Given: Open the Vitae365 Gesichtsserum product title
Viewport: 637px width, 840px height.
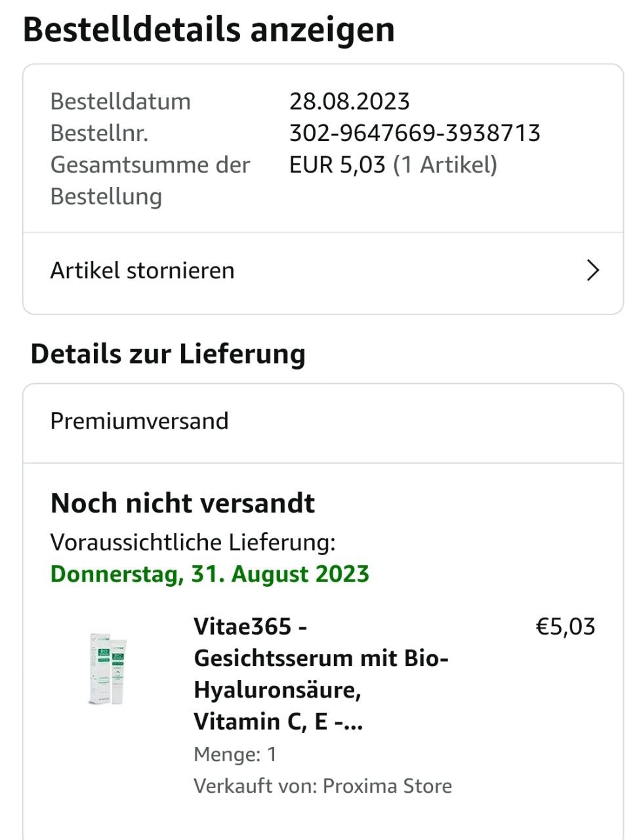Looking at the screenshot, I should [x=321, y=673].
